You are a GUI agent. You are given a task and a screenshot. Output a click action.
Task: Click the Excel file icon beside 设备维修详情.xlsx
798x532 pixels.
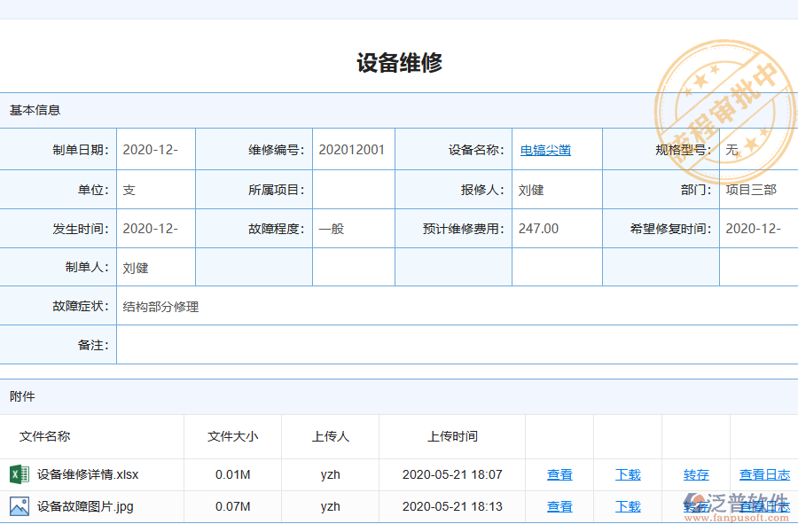coord(20,474)
